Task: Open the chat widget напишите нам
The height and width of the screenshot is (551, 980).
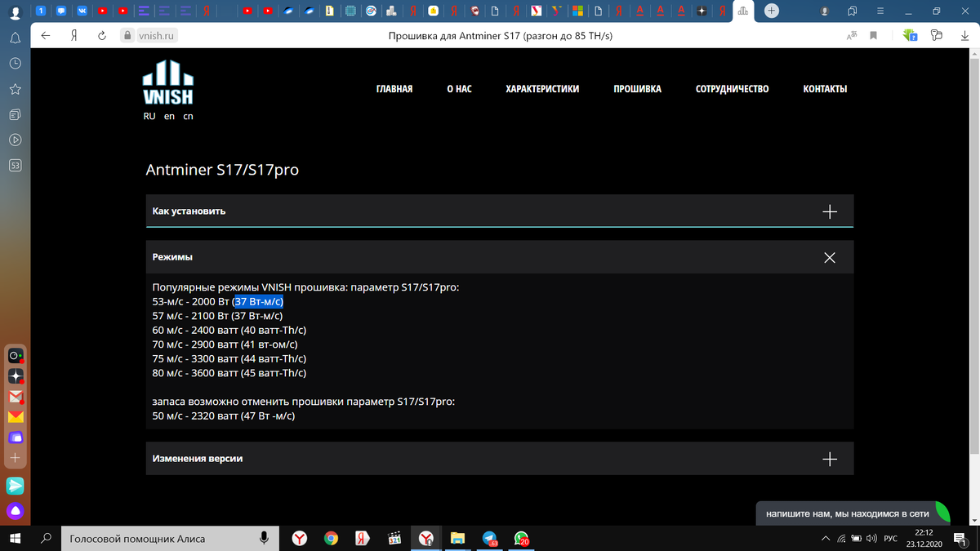Action: 853,513
